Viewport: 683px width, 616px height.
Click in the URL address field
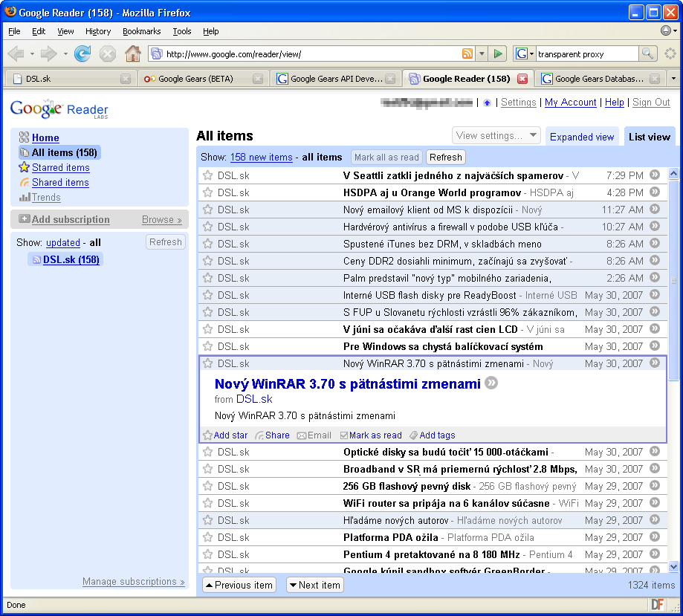(311, 54)
